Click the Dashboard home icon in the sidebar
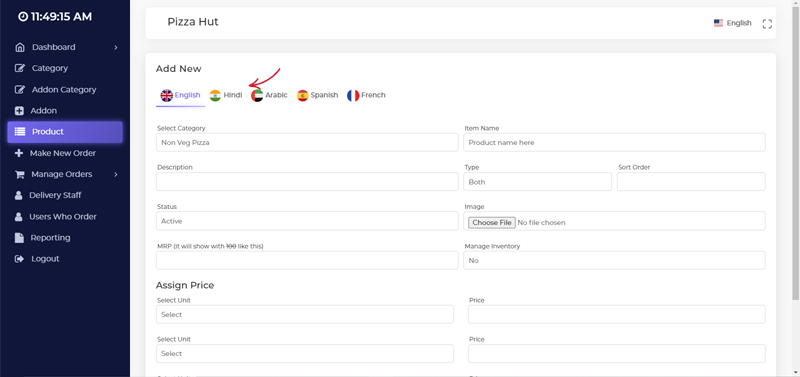800x377 pixels. tap(19, 47)
